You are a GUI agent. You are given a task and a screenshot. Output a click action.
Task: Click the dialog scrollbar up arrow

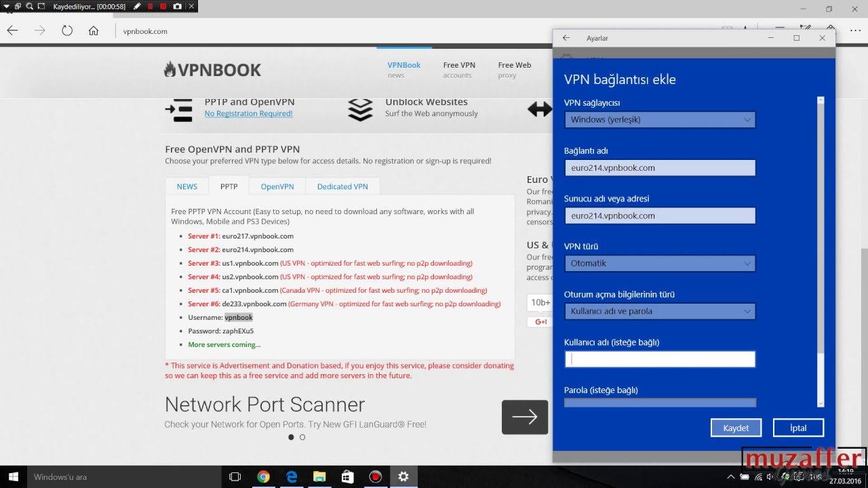click(821, 100)
